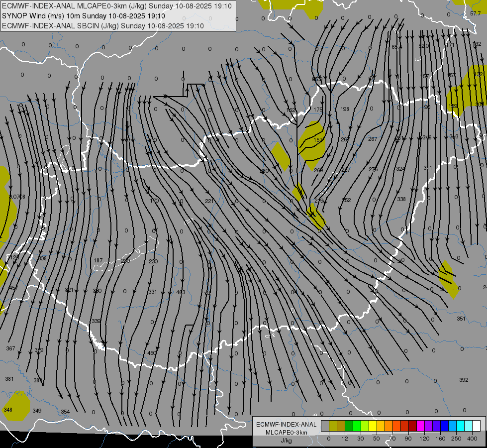Click the map value 379
This screenshot has width=487, height=448.
[x=39, y=350]
